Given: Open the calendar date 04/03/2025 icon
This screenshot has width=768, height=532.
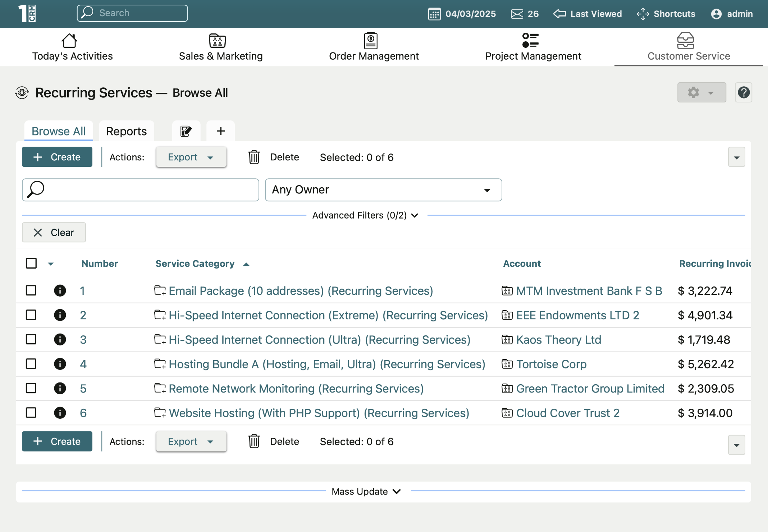Looking at the screenshot, I should [x=434, y=14].
